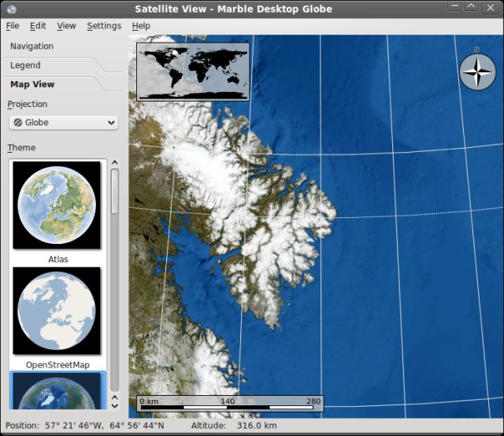This screenshot has height=436, width=504.
Task: Select the Map View tab
Action: click(32, 84)
